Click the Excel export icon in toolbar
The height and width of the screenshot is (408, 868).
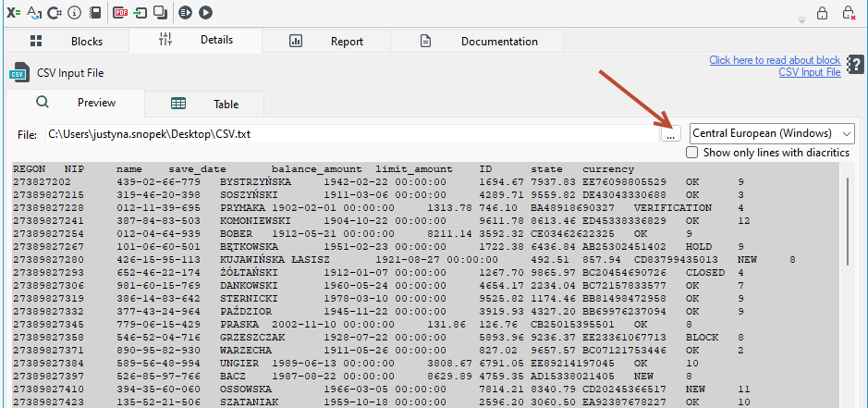pos(13,12)
